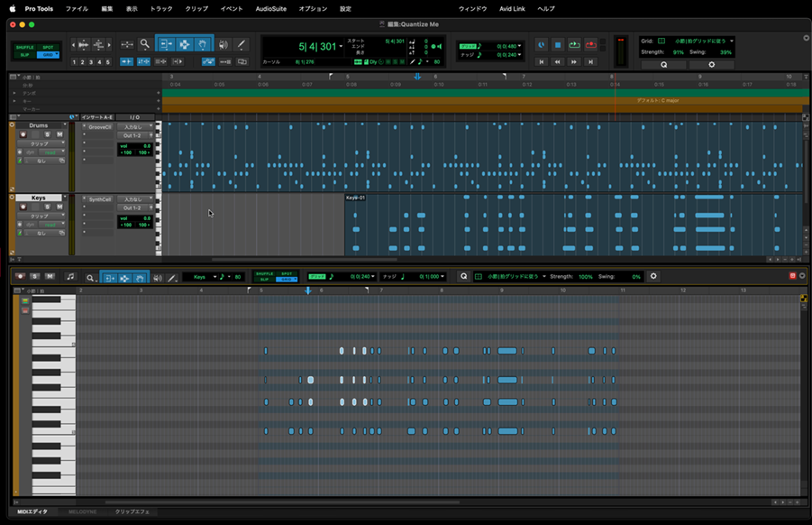Select the Pencil tool in the MIDI editor
Screen dimensions: 812x525
point(172,278)
